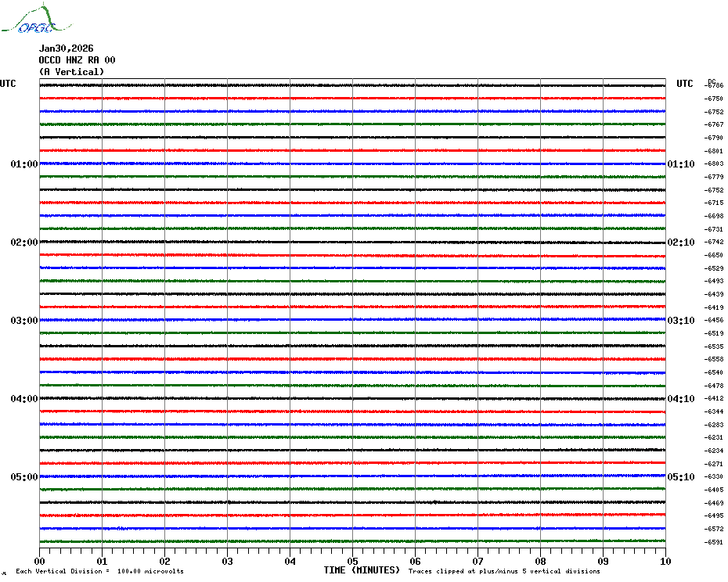The image size is (728, 582).
Task: Select the 02:10 time label on right
Action: point(680,242)
